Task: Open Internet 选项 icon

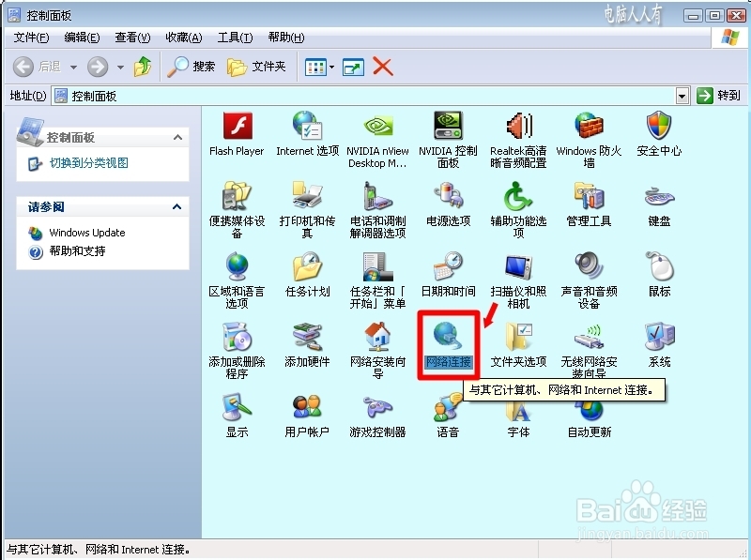Action: coord(307,127)
